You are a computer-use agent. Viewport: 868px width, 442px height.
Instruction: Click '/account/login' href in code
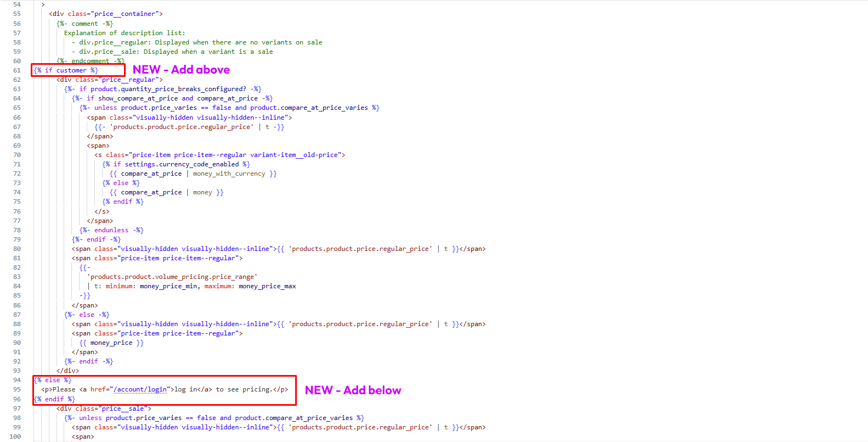140,389
